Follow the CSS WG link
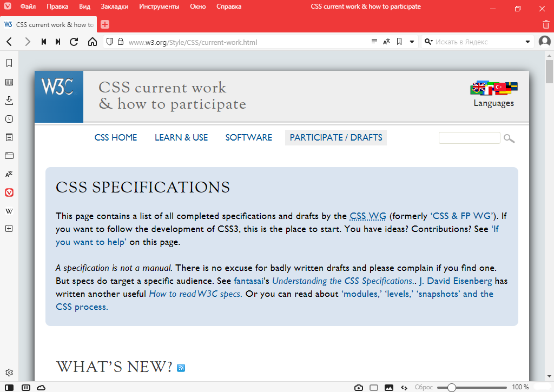Screen dimensions: 554x392 (368, 216)
